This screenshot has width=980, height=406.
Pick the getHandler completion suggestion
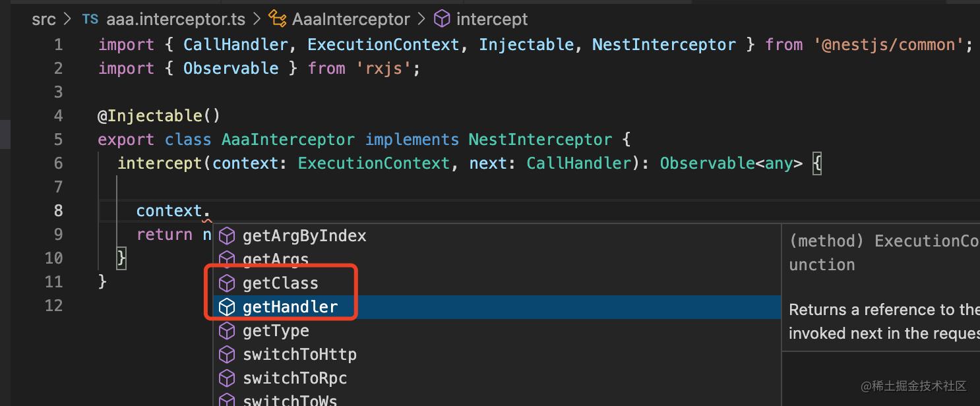[x=290, y=307]
